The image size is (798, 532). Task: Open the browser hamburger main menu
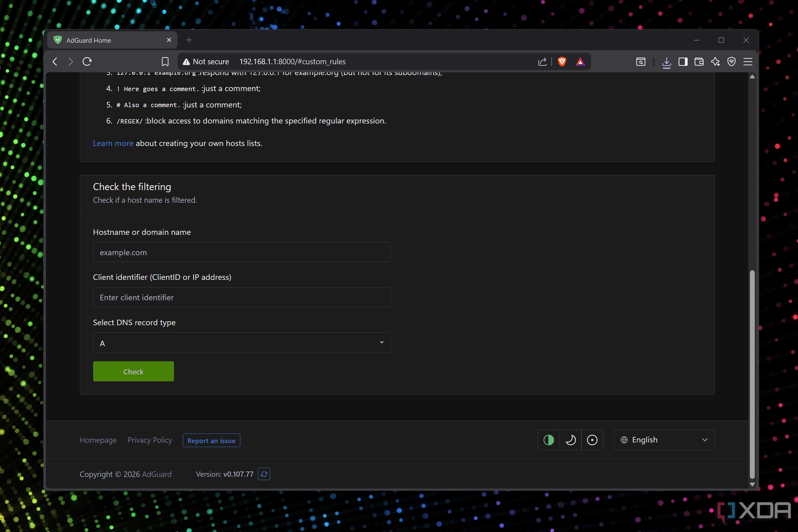click(748, 61)
